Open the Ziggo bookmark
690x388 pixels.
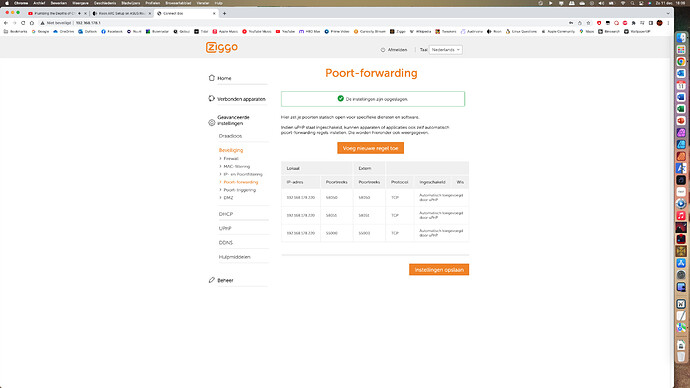coord(397,32)
